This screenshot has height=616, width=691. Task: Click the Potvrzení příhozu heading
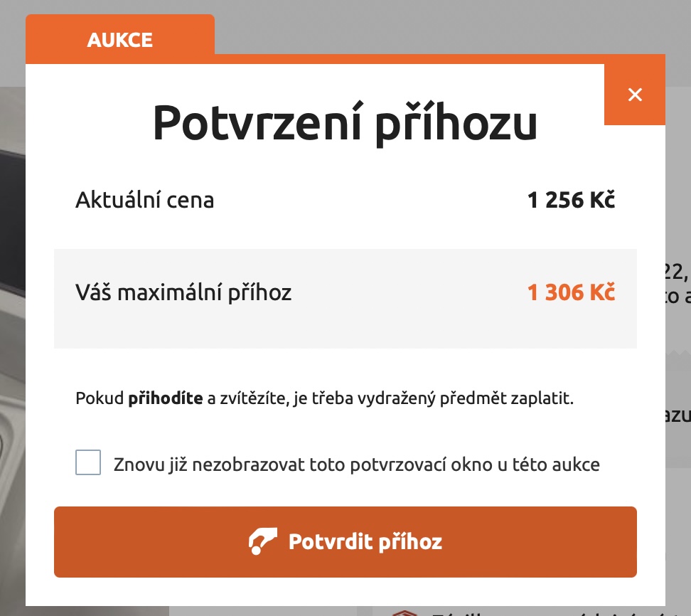point(345,122)
